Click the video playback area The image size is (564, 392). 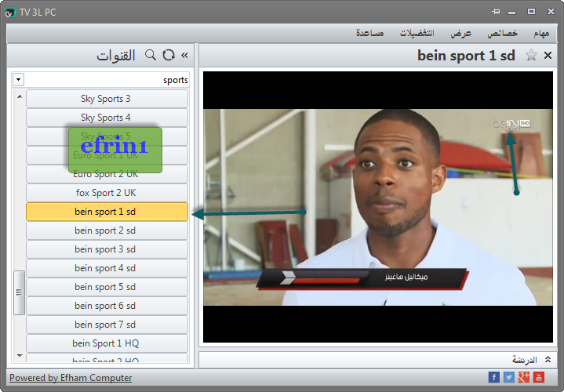tap(377, 207)
